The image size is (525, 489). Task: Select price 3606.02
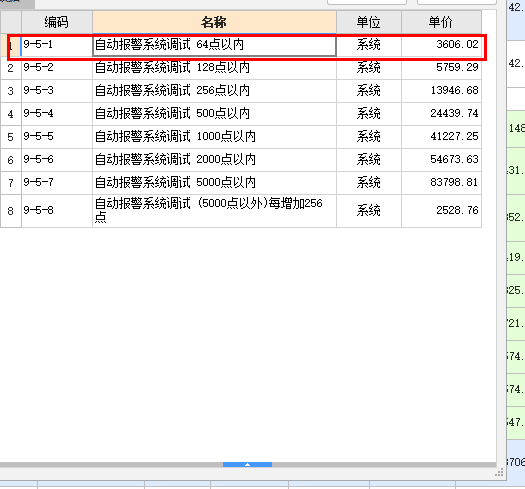[441, 45]
